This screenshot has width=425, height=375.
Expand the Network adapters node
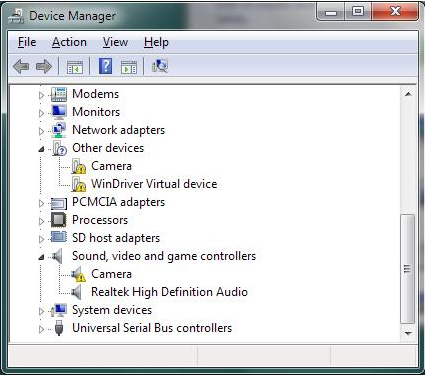41,131
